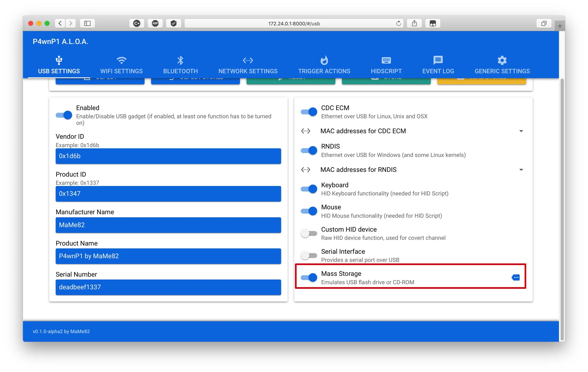The image size is (588, 372).
Task: Click the Generic Settings gear icon
Action: 502,60
